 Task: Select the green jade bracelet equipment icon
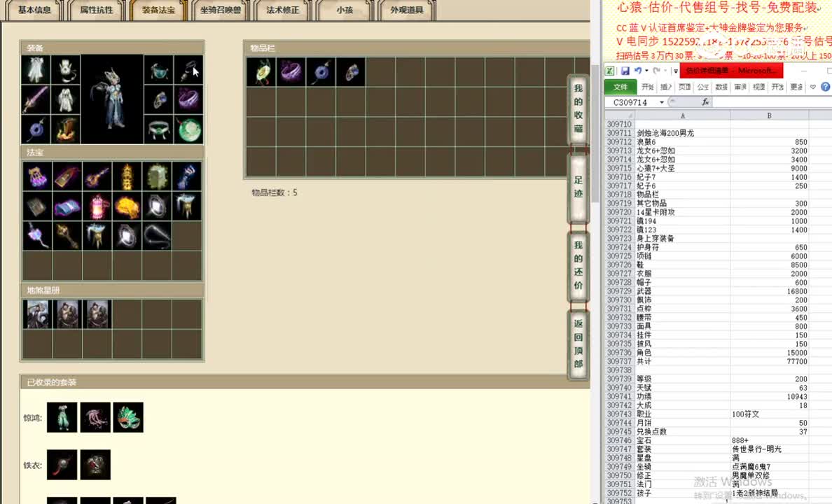click(x=188, y=129)
